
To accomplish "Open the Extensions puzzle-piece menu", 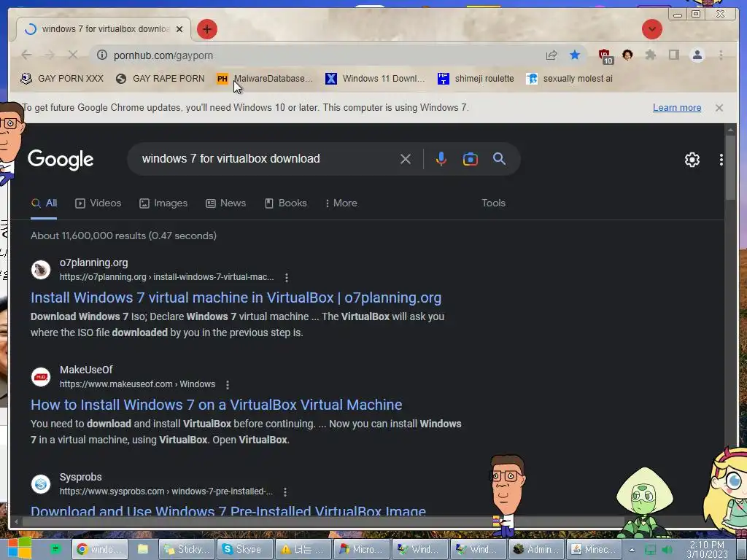I will [x=650, y=55].
